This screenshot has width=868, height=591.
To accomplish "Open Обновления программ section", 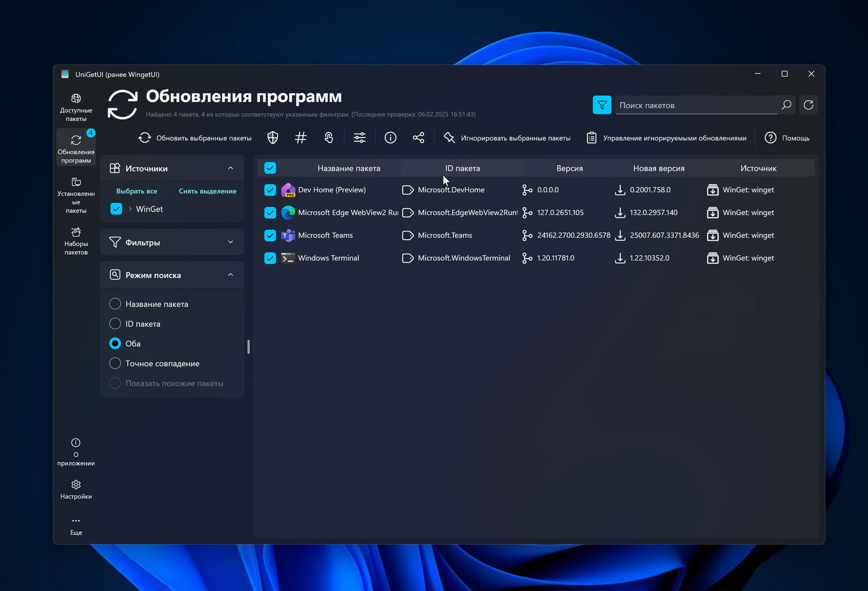I will [x=76, y=147].
